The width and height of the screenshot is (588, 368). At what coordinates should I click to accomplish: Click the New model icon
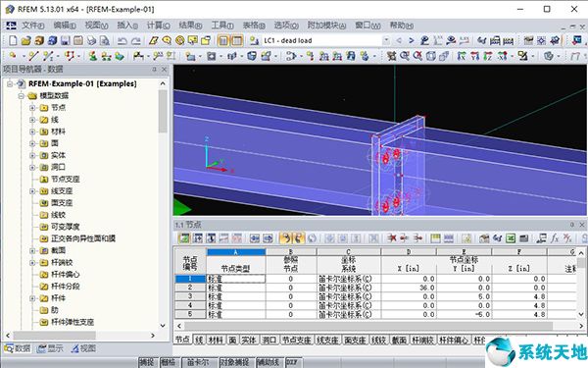pyautogui.click(x=13, y=40)
